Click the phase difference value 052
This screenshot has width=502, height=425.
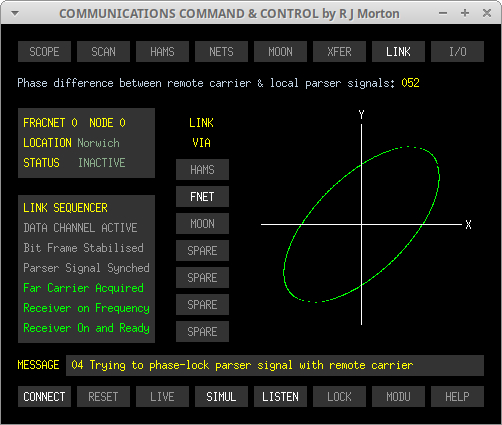[410, 83]
